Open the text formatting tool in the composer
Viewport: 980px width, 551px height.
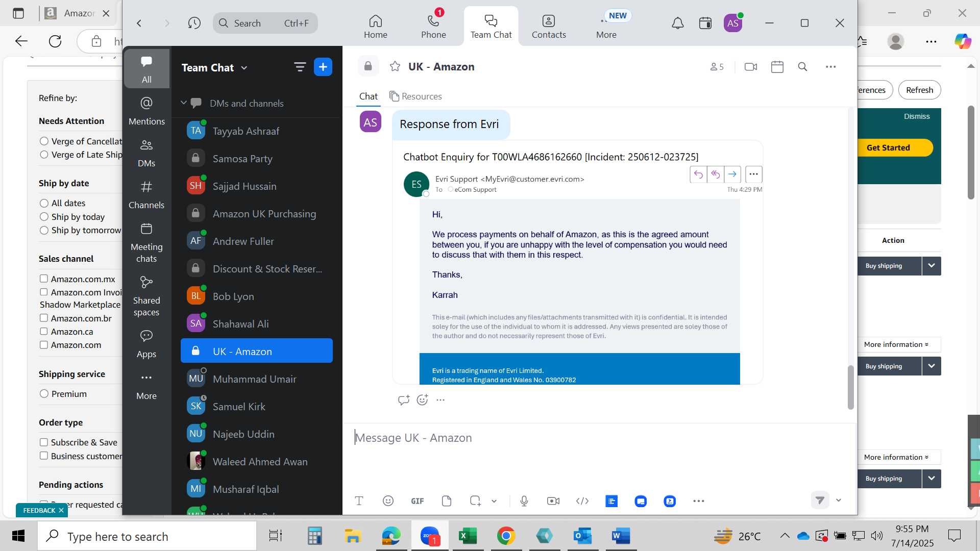click(359, 501)
